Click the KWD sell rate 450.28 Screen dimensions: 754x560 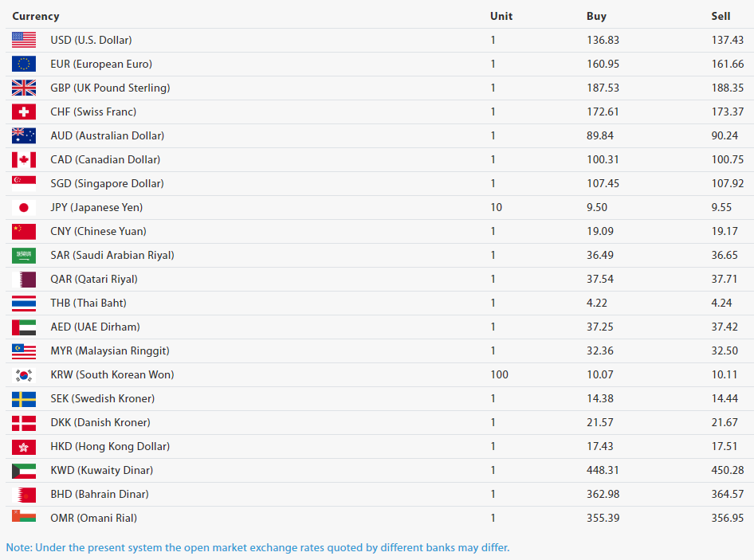(728, 470)
